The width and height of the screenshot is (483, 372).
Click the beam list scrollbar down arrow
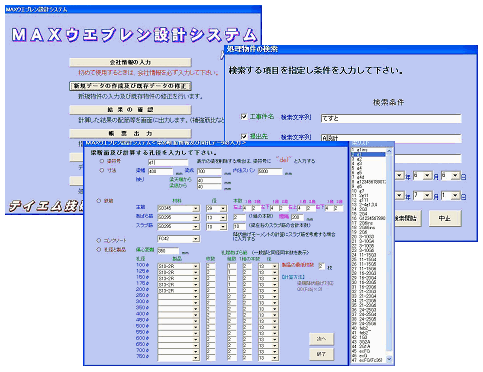[389, 360]
